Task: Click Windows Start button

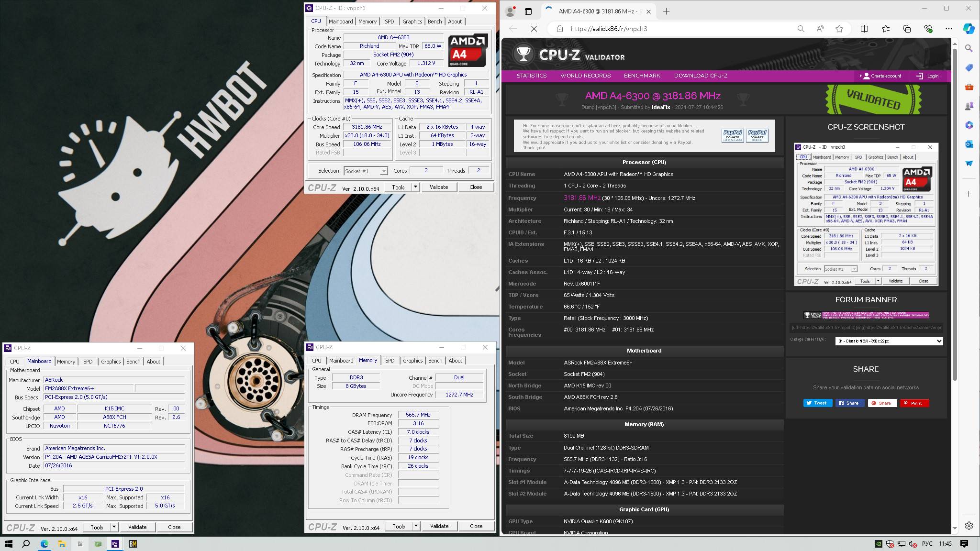Action: coord(8,544)
